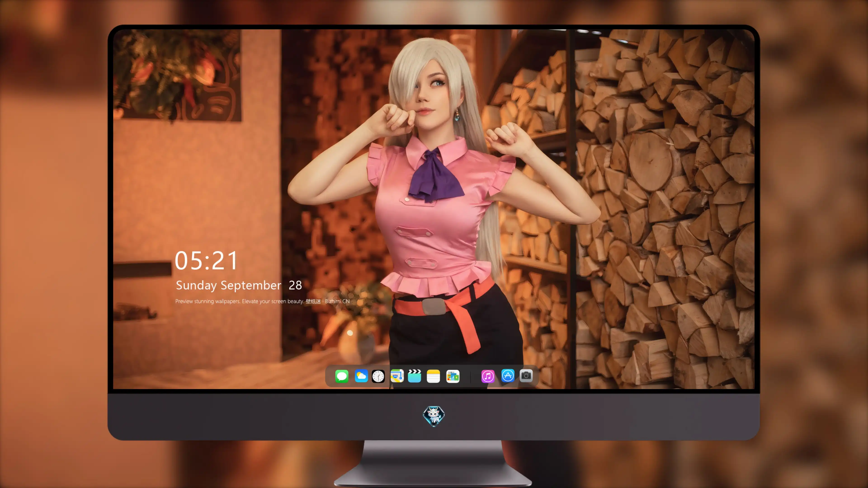Image resolution: width=868 pixels, height=488 pixels.
Task: Click the 05:21 clock display
Action: 206,261
